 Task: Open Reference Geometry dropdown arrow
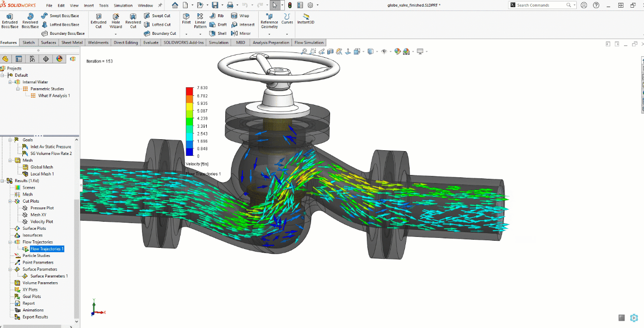click(269, 34)
